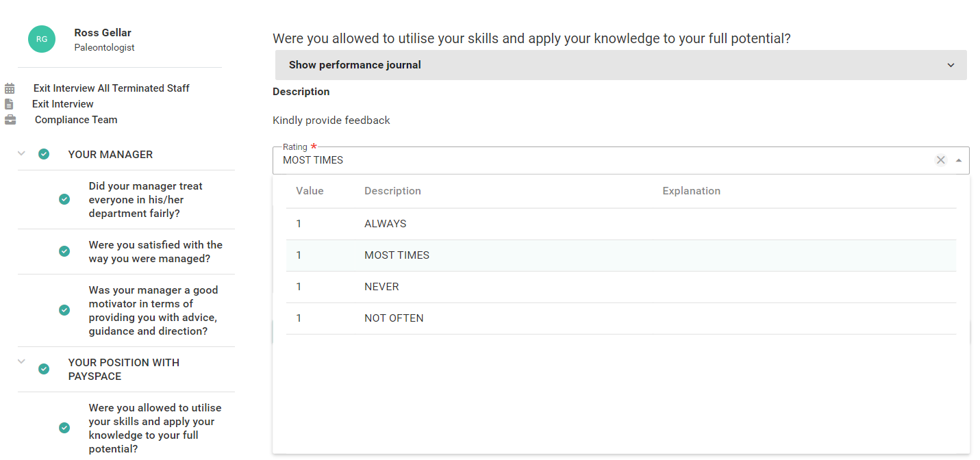Pick the MOST TIMES option in list
Viewport: 980px width, 460px height.
397,255
